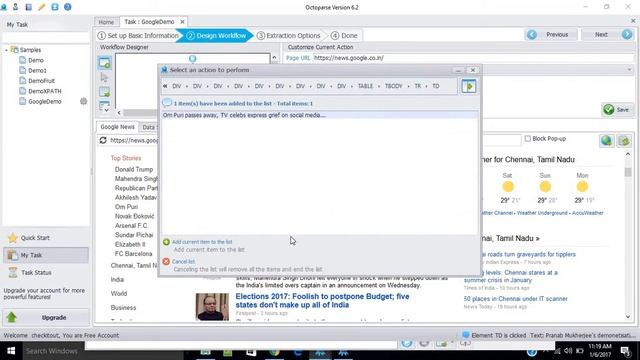
Task: Click the TD node in element path
Action: pyautogui.click(x=436, y=86)
